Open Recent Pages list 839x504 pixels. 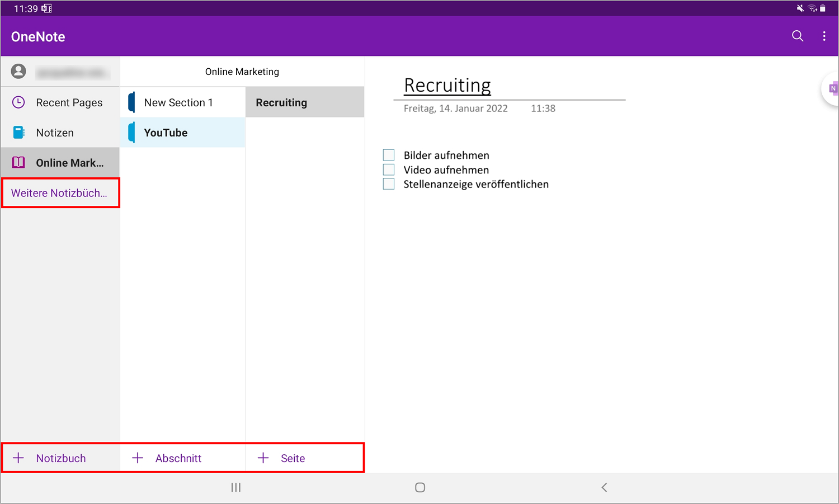[x=60, y=102]
